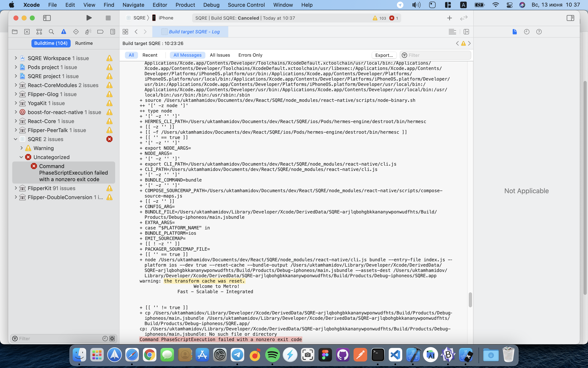Open the Debug menu
Screen dimensions: 588x368
coord(211,5)
